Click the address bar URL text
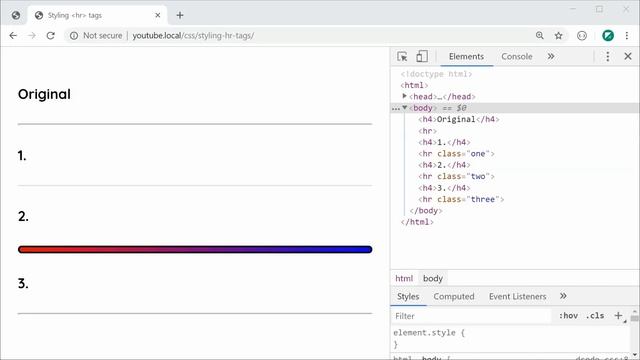Viewport: 640px width, 360px height. (193, 36)
